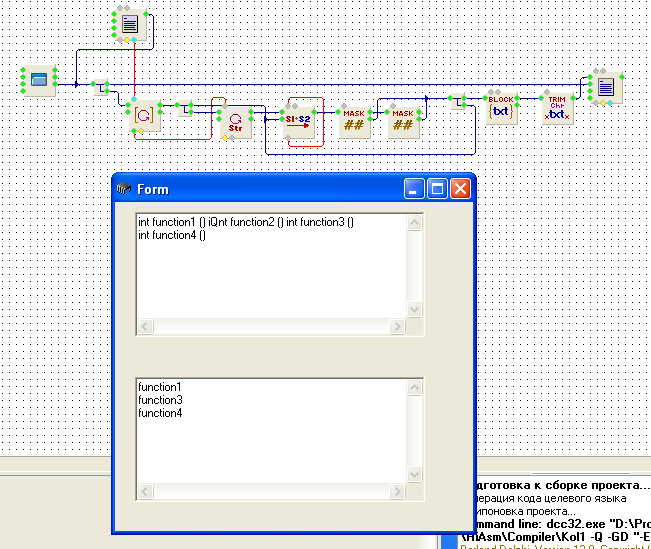Click inside the upper memo text area

pyautogui.click(x=270, y=270)
